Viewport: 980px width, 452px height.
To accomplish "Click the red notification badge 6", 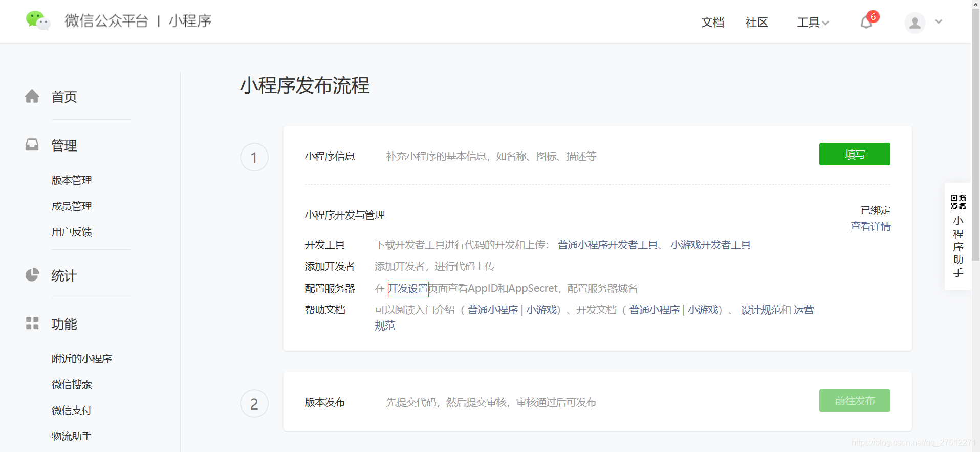I will [x=873, y=17].
